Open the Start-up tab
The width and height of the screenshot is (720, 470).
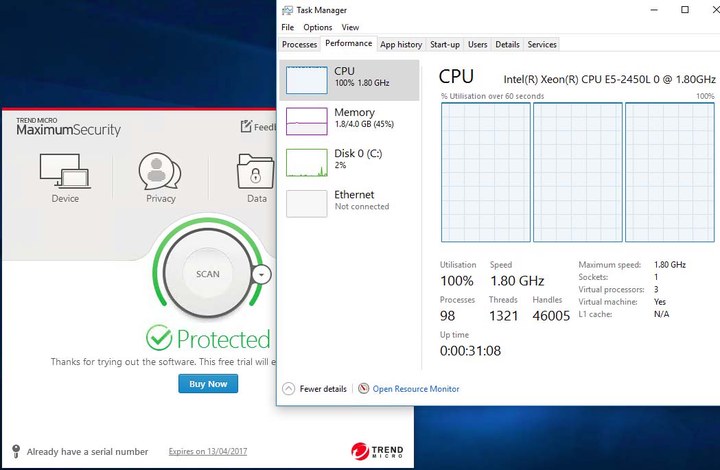point(444,45)
